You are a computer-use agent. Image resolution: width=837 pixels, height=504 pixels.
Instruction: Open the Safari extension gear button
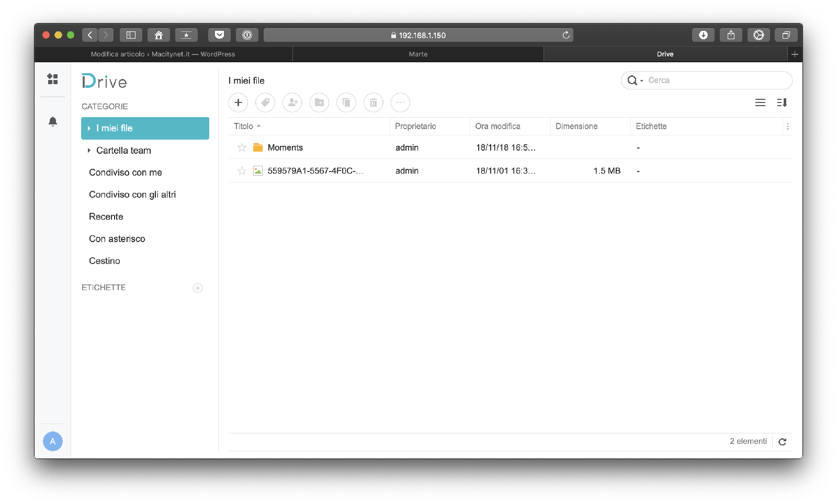[759, 35]
